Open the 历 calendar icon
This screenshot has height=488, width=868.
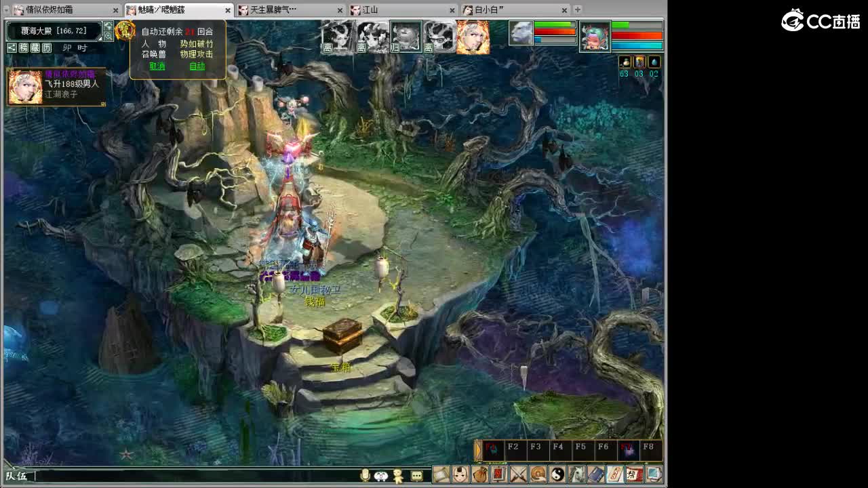pos(47,47)
